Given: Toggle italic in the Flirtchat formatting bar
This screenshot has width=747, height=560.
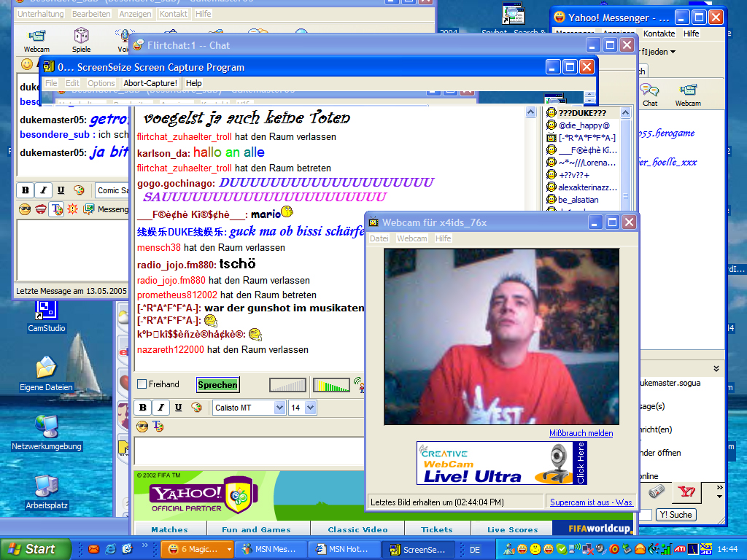Looking at the screenshot, I should [160, 408].
